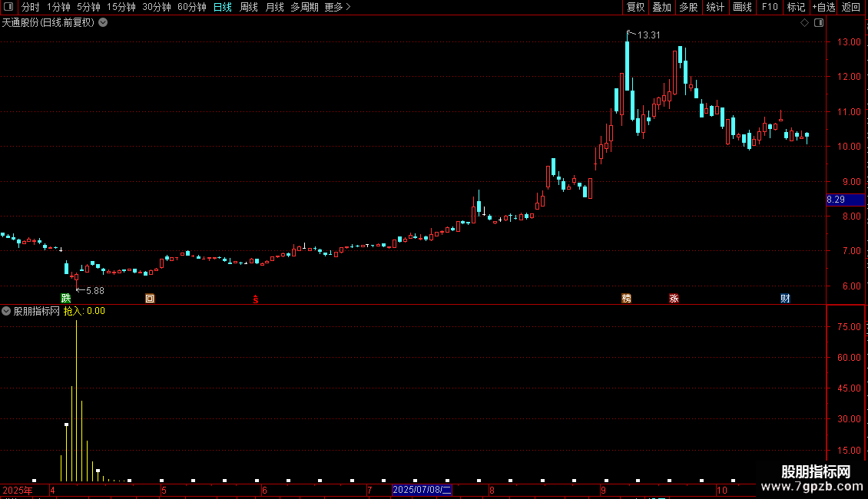868x499 pixels.
Task: Click the 叠加 overlay button
Action: pos(661,7)
